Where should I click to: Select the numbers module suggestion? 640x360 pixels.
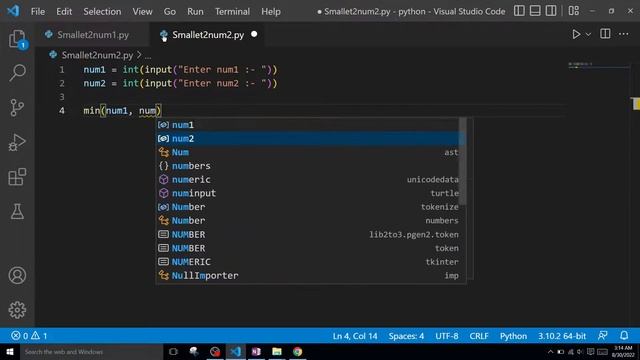click(x=308, y=166)
